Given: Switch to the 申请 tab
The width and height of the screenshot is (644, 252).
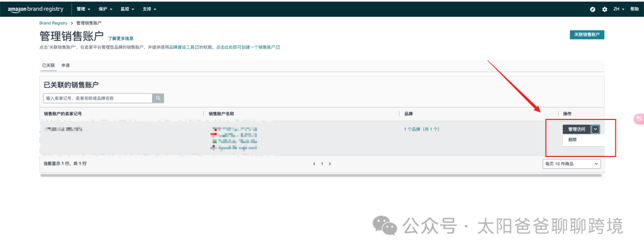Looking at the screenshot, I should pyautogui.click(x=66, y=65).
